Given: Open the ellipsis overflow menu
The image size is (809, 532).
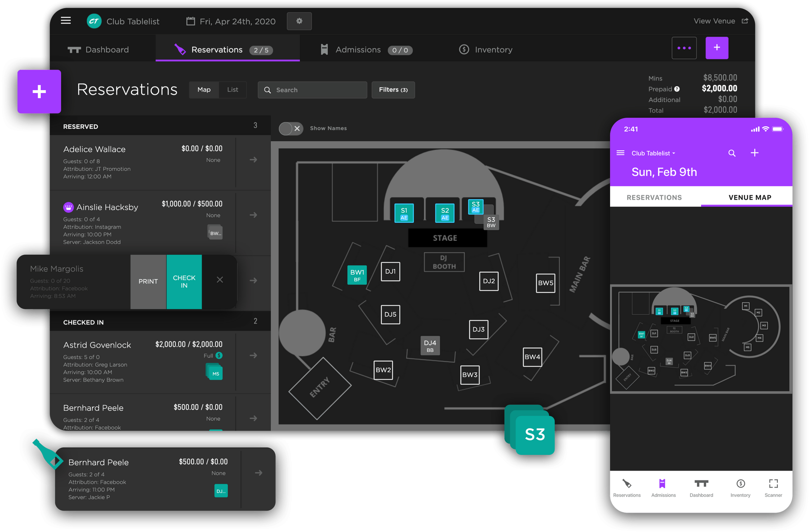Looking at the screenshot, I should 684,48.
